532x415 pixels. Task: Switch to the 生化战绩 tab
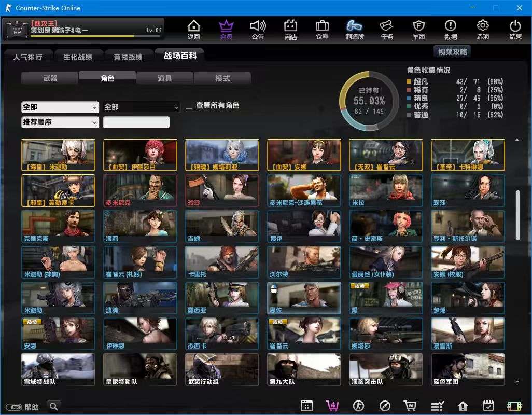pos(78,57)
